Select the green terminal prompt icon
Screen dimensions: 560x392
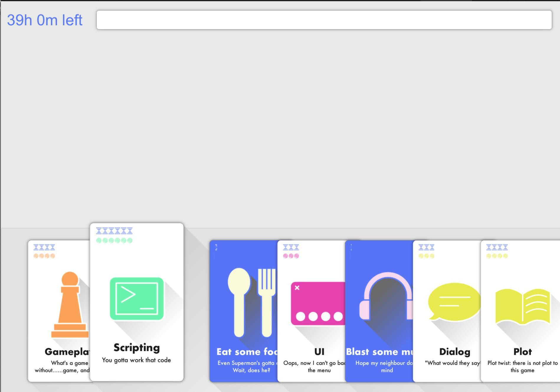click(x=137, y=299)
